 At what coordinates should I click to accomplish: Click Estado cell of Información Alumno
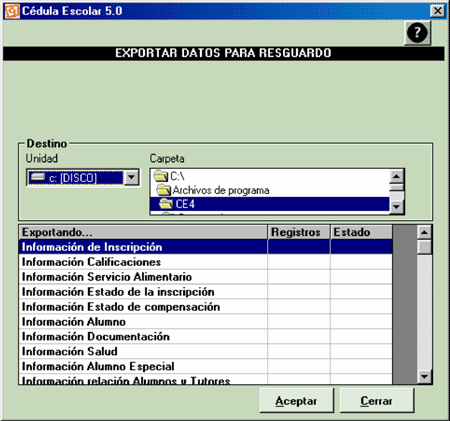361,322
